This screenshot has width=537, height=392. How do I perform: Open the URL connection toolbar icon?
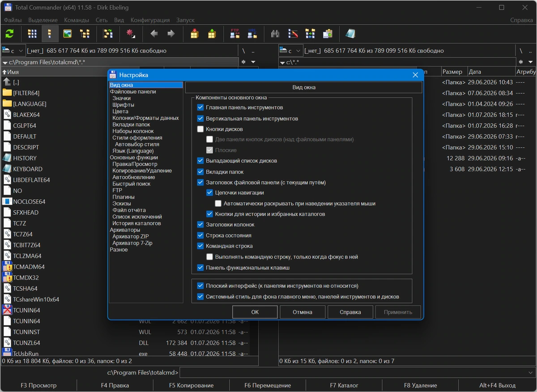(x=252, y=34)
